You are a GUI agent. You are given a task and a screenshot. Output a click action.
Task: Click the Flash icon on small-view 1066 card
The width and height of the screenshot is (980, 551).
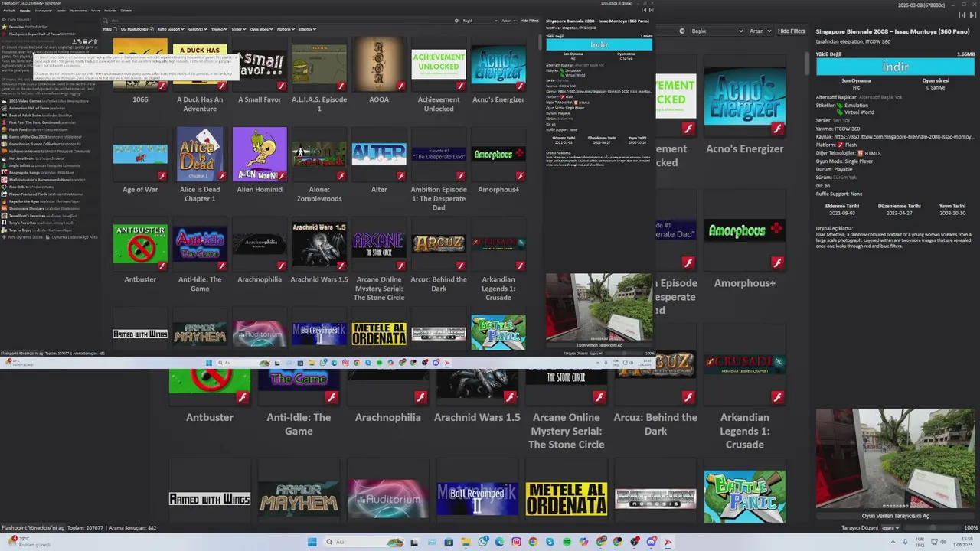pos(162,86)
